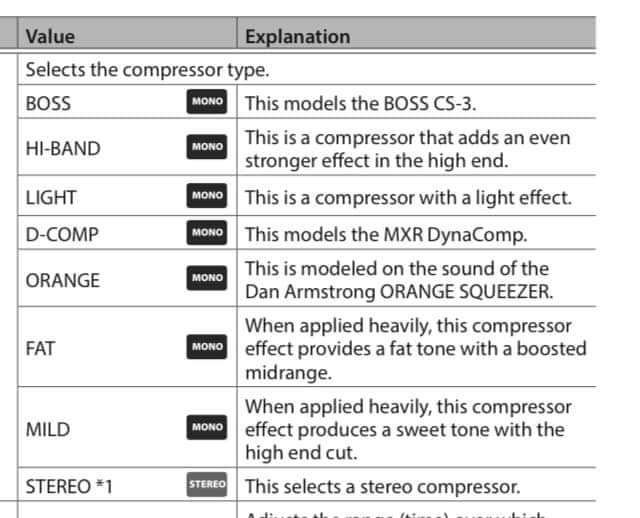Viewport: 640px width, 518px height.
Task: Click the HI-BAND value cell
Action: 127,147
